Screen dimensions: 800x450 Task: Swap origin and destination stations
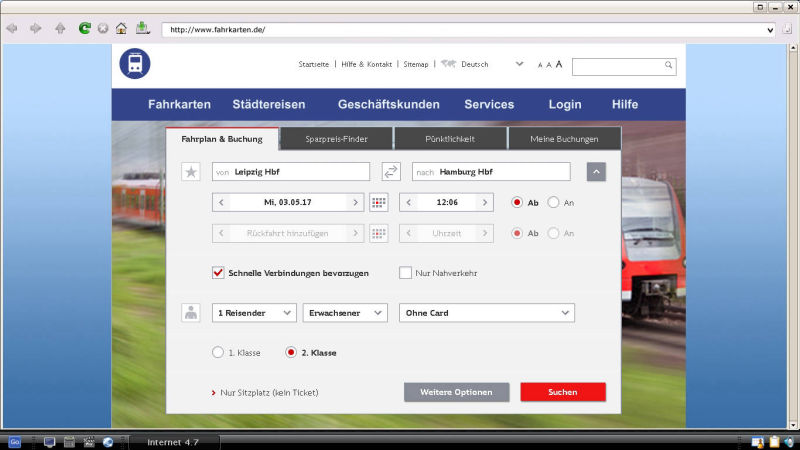[x=391, y=172]
